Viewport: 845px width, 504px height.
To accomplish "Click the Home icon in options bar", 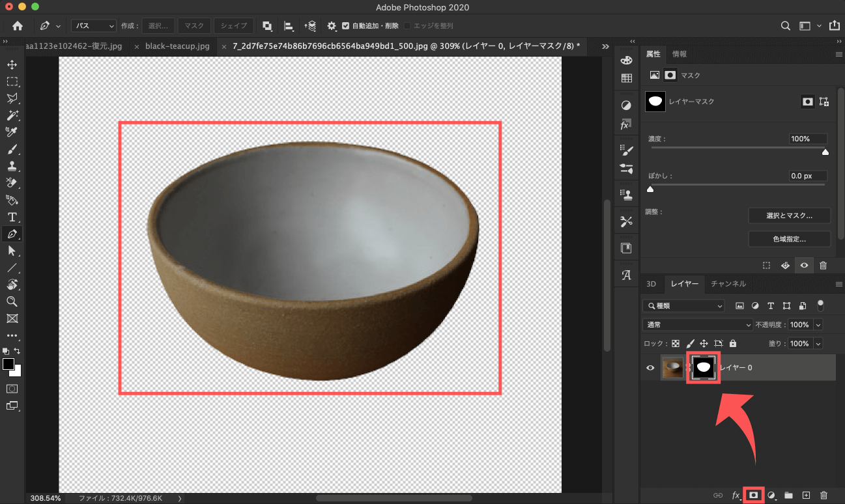I will (x=18, y=26).
